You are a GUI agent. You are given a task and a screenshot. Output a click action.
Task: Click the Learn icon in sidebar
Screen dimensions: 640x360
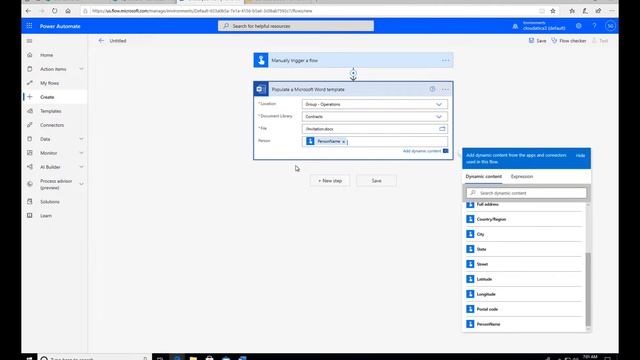tap(29, 215)
